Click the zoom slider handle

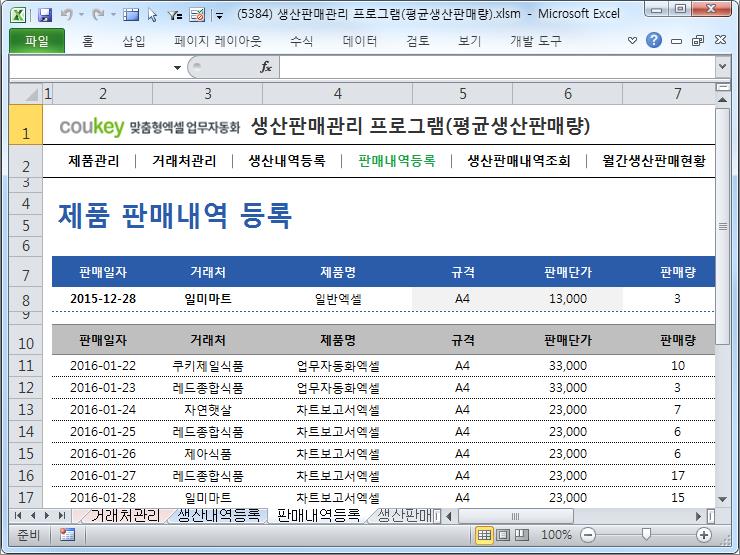pos(646,534)
